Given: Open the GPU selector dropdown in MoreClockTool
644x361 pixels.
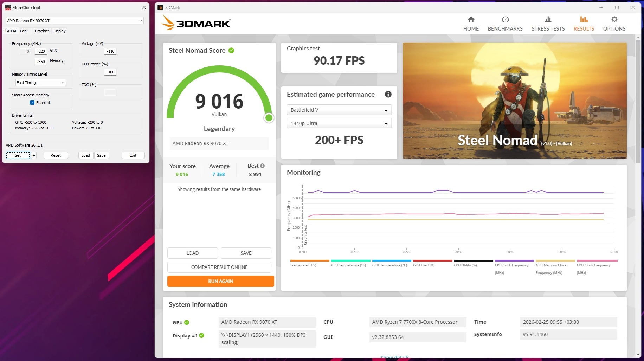Looking at the screenshot, I should [x=75, y=21].
